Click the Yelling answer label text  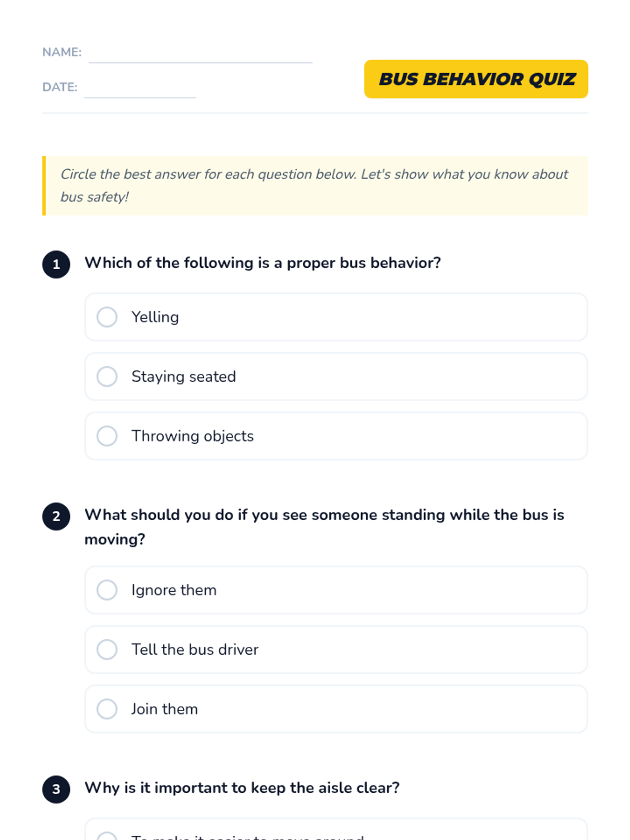coord(155,317)
